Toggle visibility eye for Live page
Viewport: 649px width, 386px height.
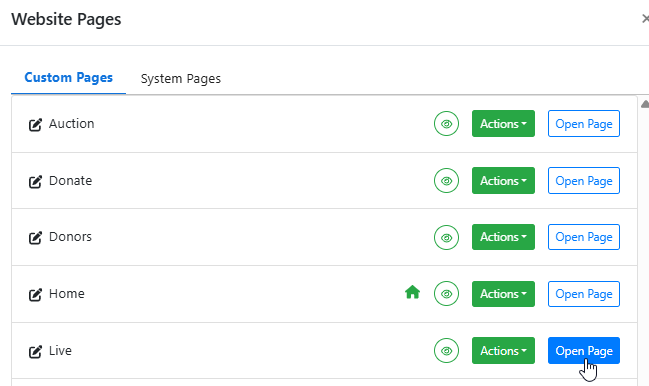point(446,351)
